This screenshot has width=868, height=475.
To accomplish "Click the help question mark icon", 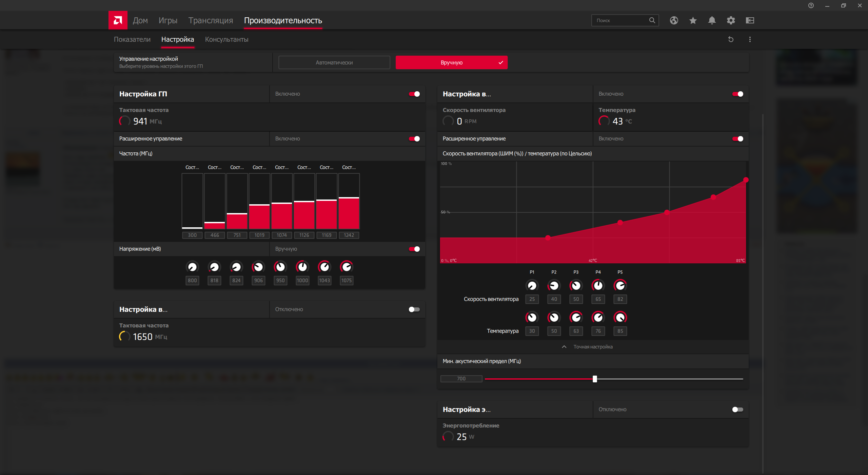I will 811,5.
